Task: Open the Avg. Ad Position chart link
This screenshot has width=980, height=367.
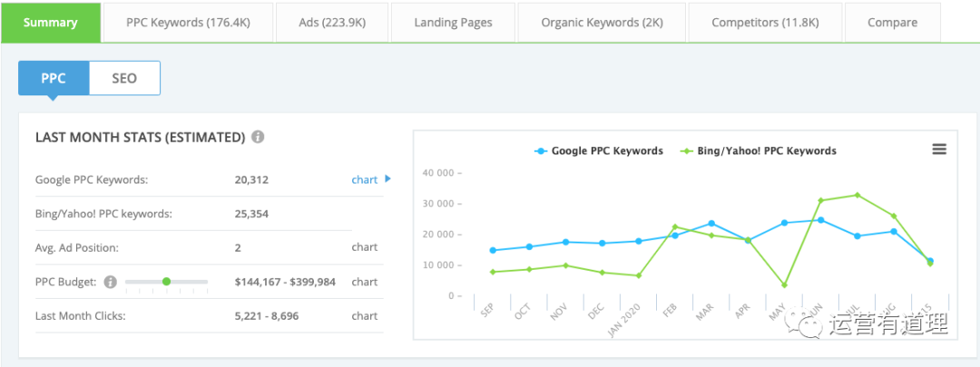Action: 364,247
